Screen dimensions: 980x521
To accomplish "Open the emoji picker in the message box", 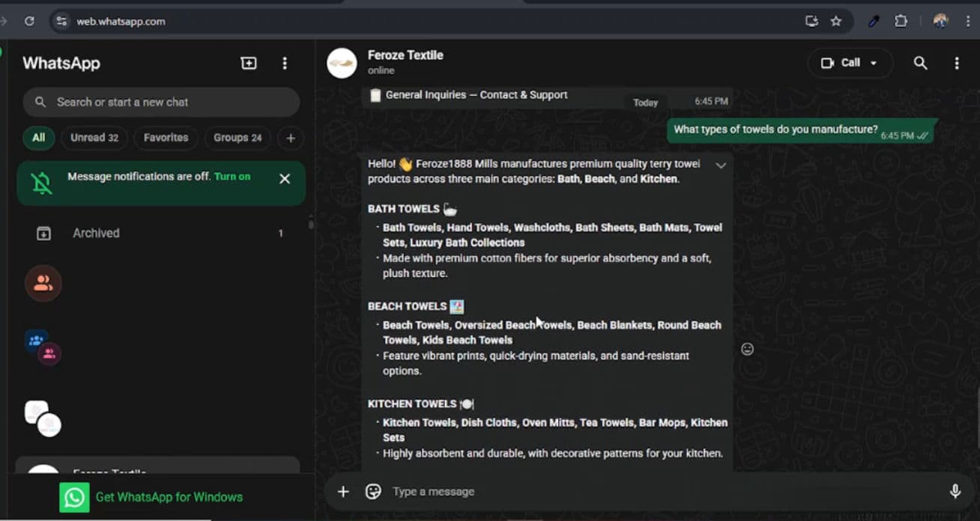I will pyautogui.click(x=373, y=492).
